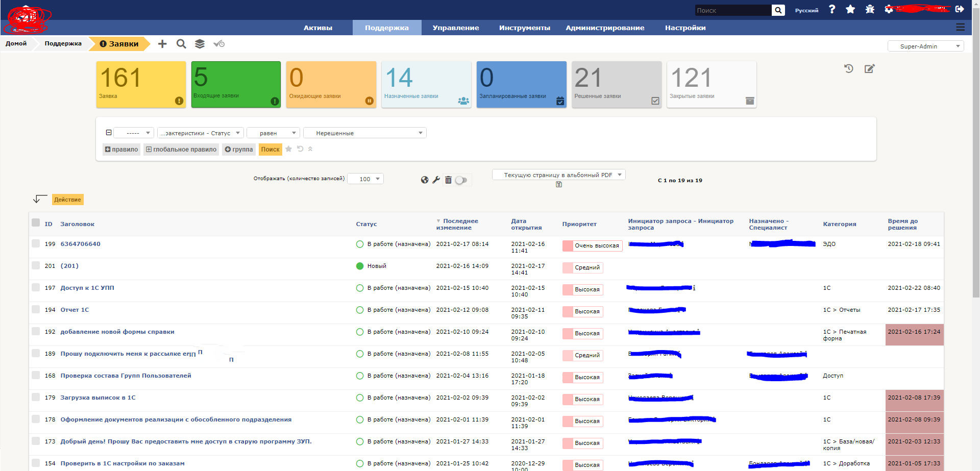The width and height of the screenshot is (980, 471).
Task: Open dashboard history clock icon
Action: tap(849, 68)
